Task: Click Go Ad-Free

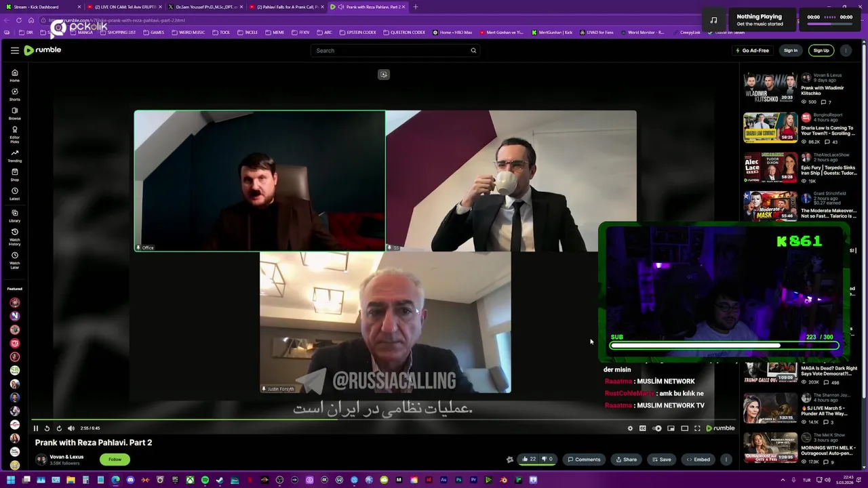Action: pos(752,50)
